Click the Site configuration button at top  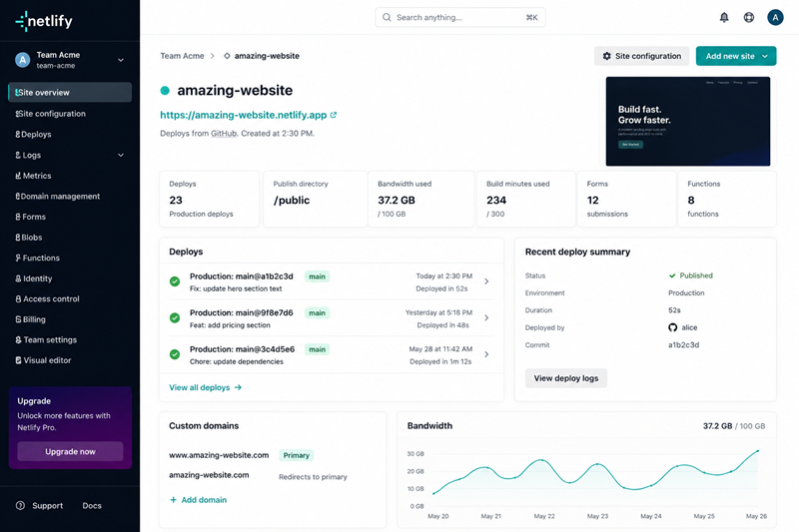[641, 56]
